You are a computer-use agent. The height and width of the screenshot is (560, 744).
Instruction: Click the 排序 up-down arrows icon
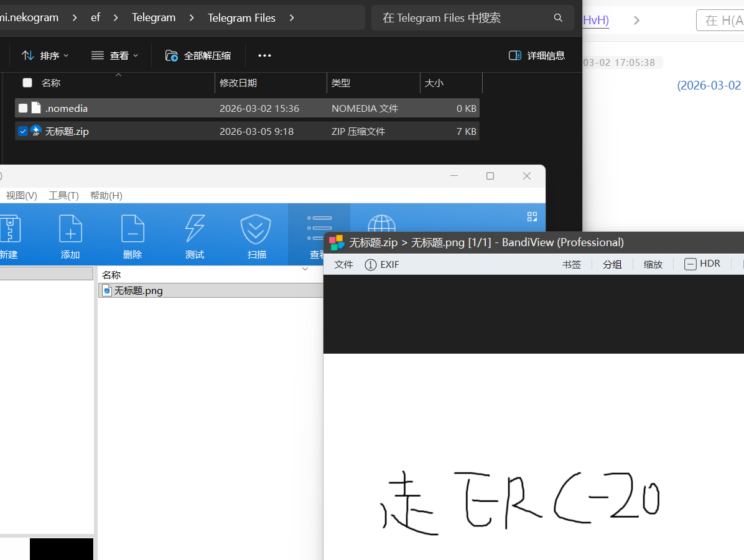click(28, 55)
